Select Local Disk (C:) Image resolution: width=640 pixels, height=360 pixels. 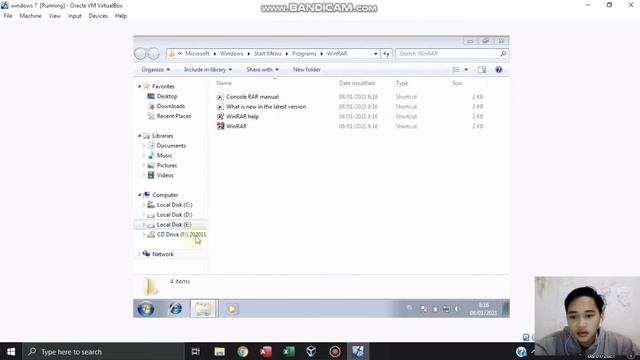coord(174,205)
